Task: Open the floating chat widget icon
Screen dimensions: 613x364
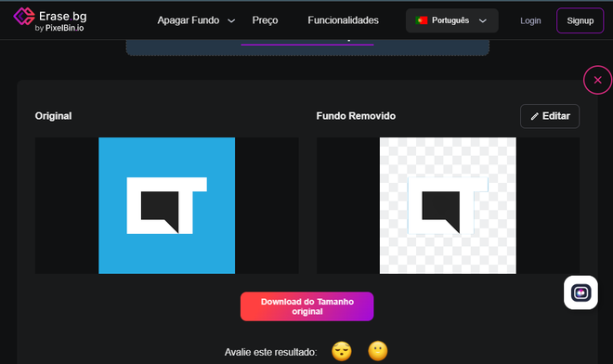Action: [580, 292]
